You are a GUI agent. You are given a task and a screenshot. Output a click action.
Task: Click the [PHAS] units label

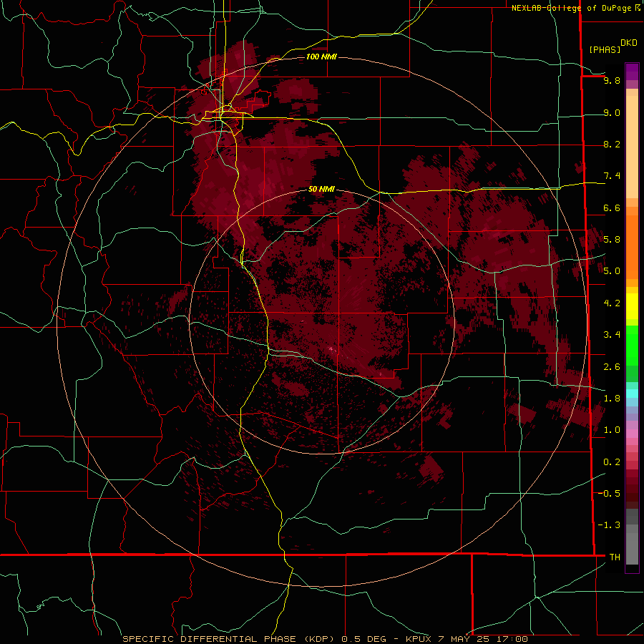(x=605, y=49)
